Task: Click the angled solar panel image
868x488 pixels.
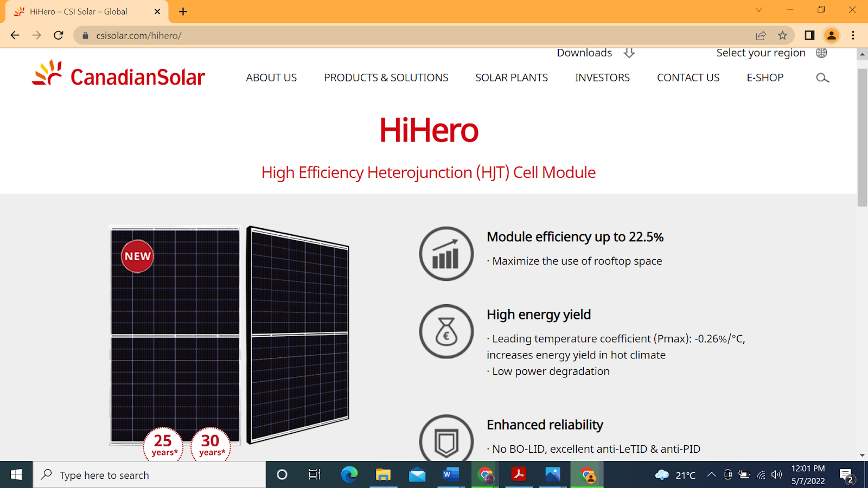Action: tap(298, 335)
